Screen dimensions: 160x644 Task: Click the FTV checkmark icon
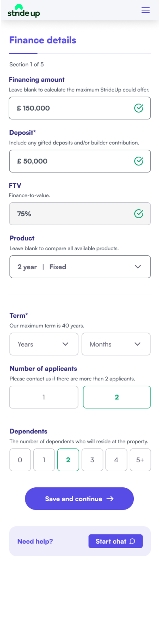pos(139,214)
